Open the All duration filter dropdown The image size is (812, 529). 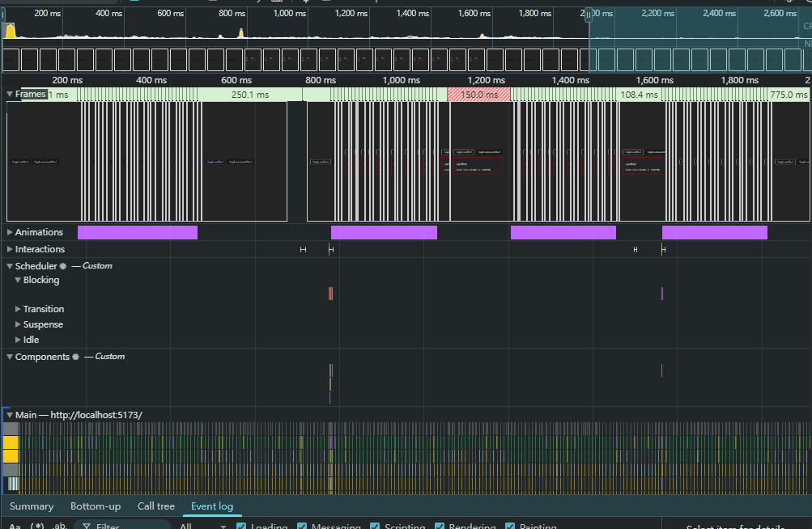[202, 527]
